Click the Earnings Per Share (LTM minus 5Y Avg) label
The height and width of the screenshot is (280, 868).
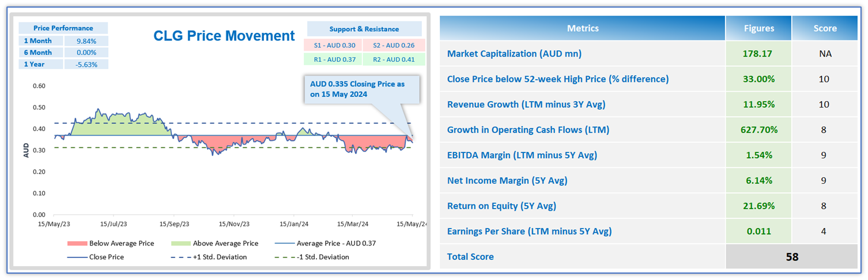(x=529, y=232)
